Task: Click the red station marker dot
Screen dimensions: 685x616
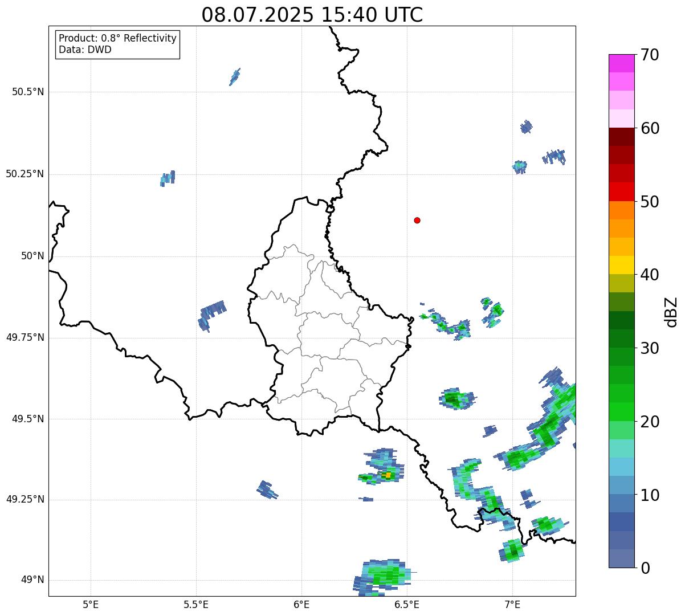Action: pos(417,220)
